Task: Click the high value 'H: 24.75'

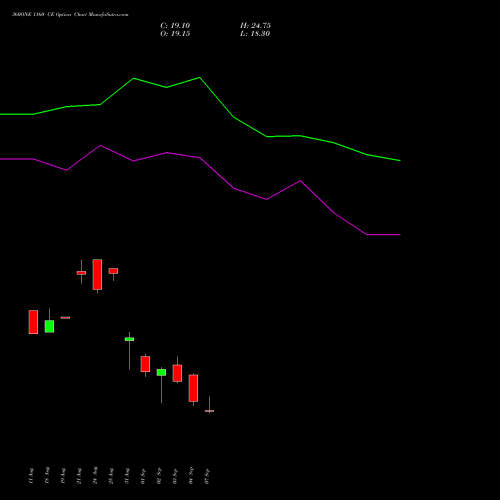Action: (255, 26)
